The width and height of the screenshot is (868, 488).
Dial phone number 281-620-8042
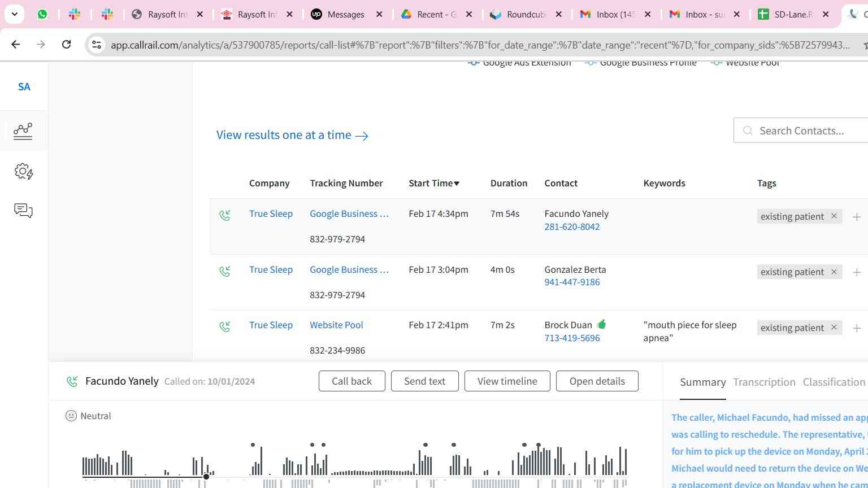[572, 227]
